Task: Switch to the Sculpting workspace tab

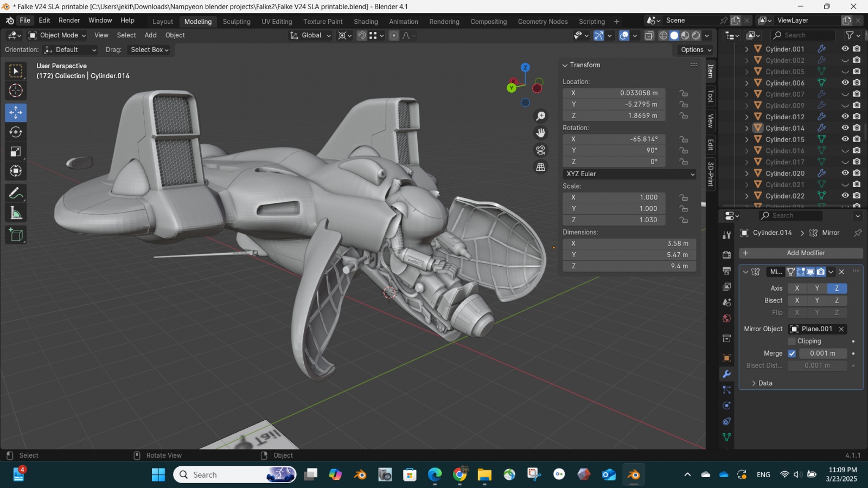Action: 237,22
